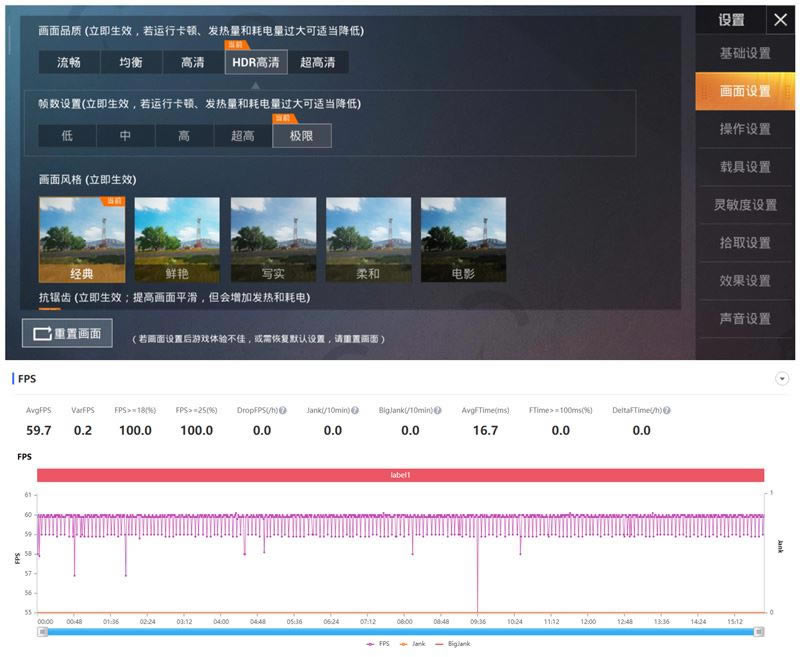800x657 pixels.
Task: Toggle the FPS series in chart legend
Action: [x=374, y=643]
